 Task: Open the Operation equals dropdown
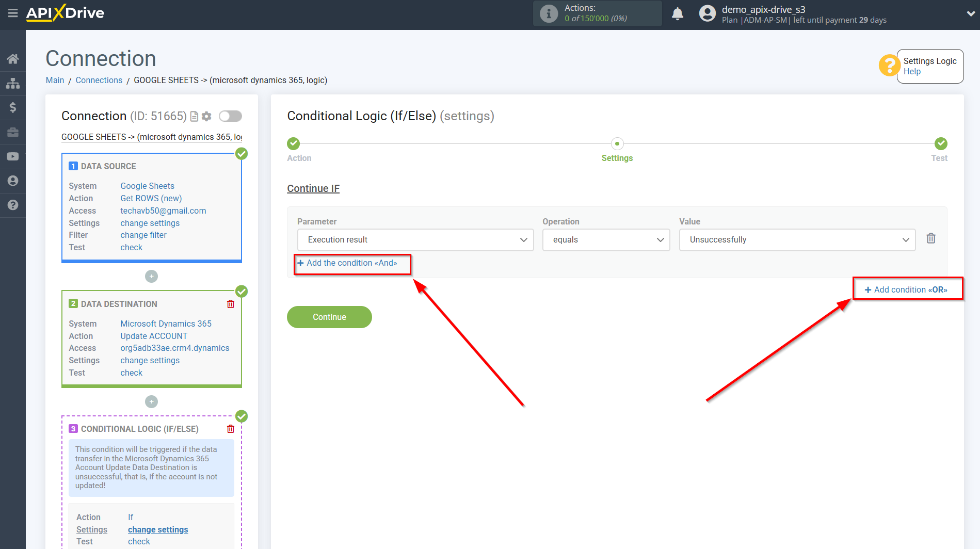click(x=606, y=240)
